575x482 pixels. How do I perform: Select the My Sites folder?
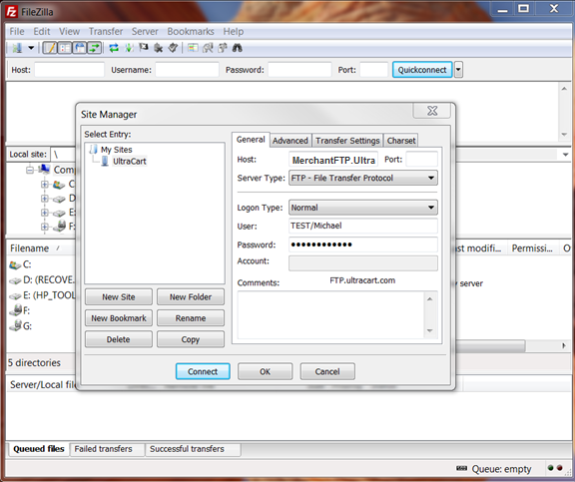(116, 150)
